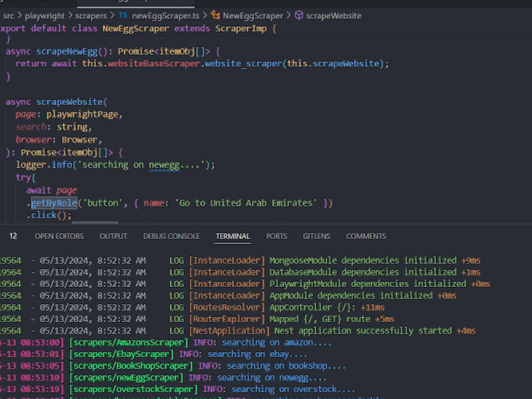Click 'website_scraper' call in the code
Viewport: 532px width, 399px height.
point(243,63)
